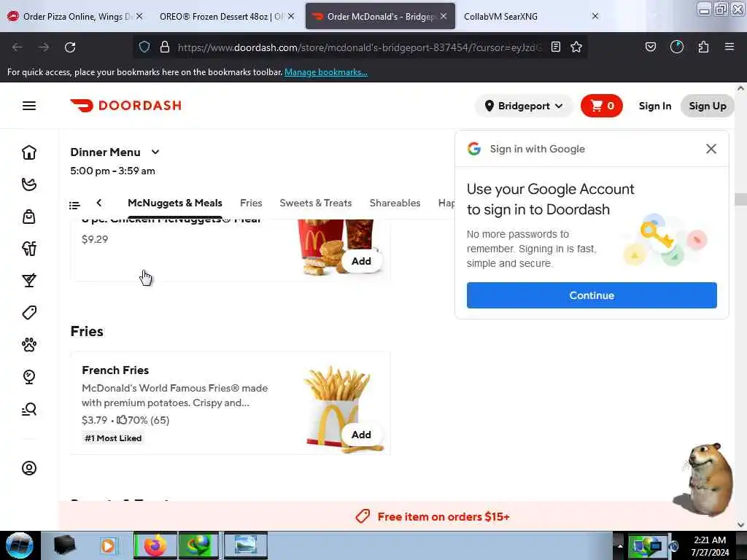This screenshot has width=747, height=560.
Task: Reload the page in Firefox
Action: coord(70,47)
